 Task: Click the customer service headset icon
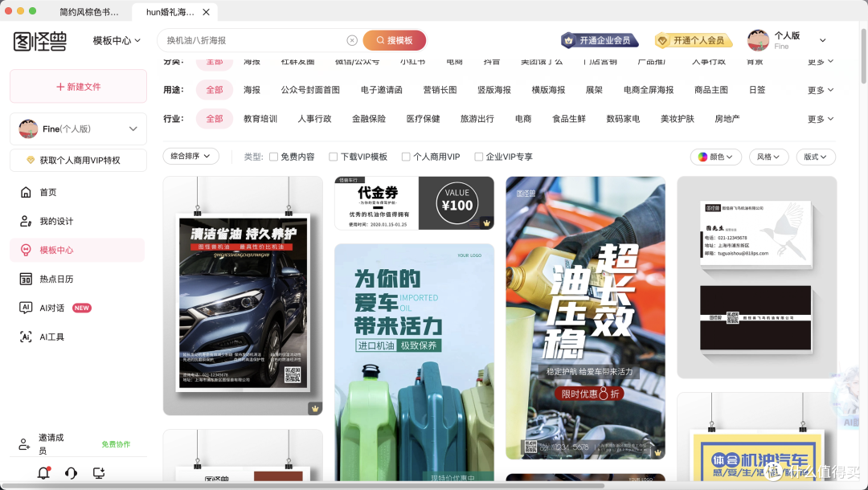[x=71, y=473]
